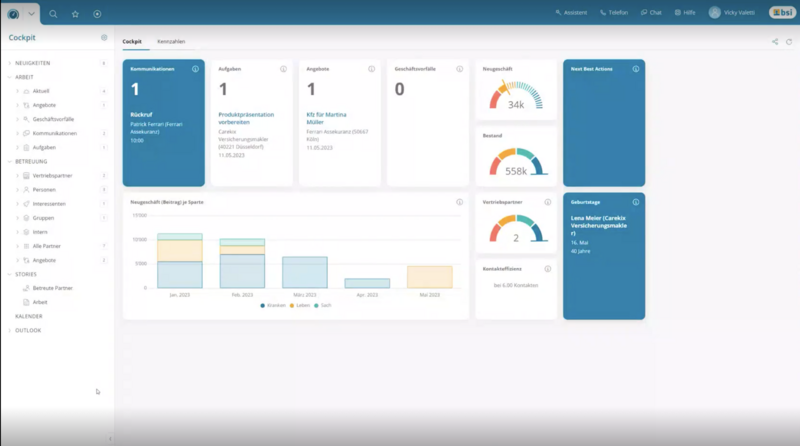Expand the OUTLOOK section in sidebar
The width and height of the screenshot is (800, 446).
tap(10, 330)
